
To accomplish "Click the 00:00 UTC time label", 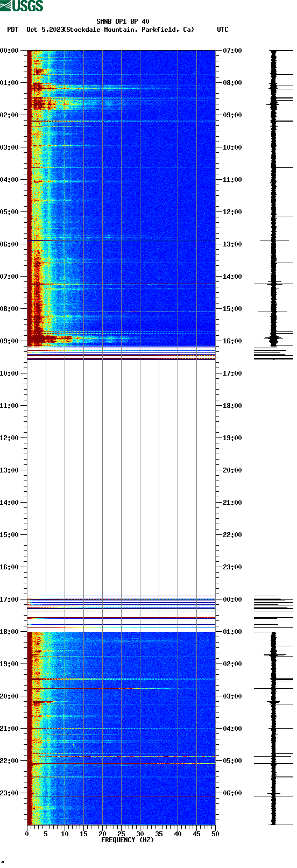I will [232, 599].
